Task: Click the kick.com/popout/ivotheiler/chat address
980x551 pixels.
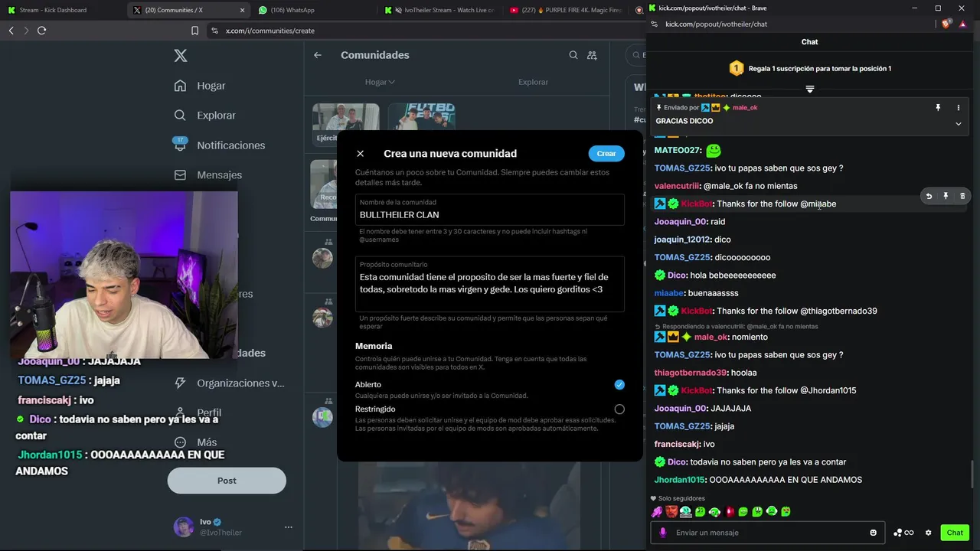Action: [x=716, y=24]
